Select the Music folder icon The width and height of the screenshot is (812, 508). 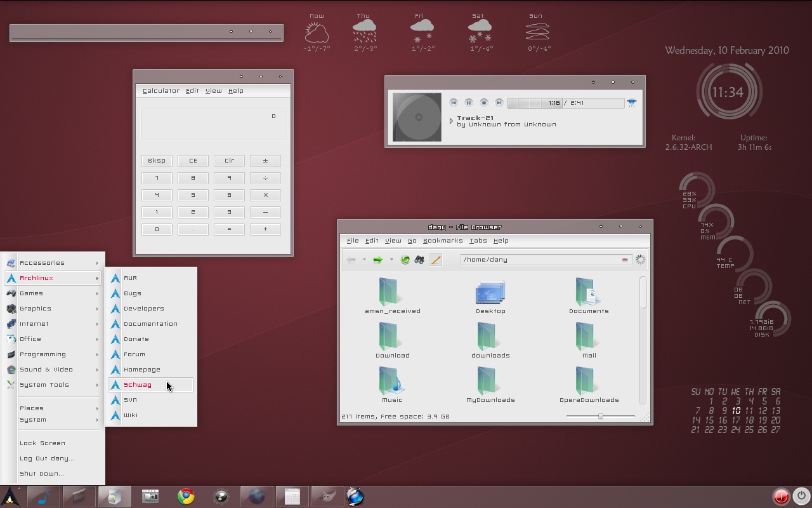coord(392,386)
